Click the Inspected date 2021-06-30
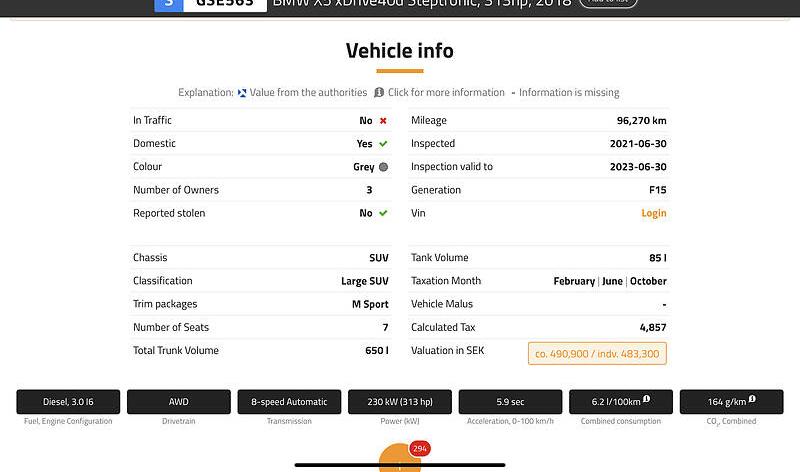The width and height of the screenshot is (800, 472). 638,144
